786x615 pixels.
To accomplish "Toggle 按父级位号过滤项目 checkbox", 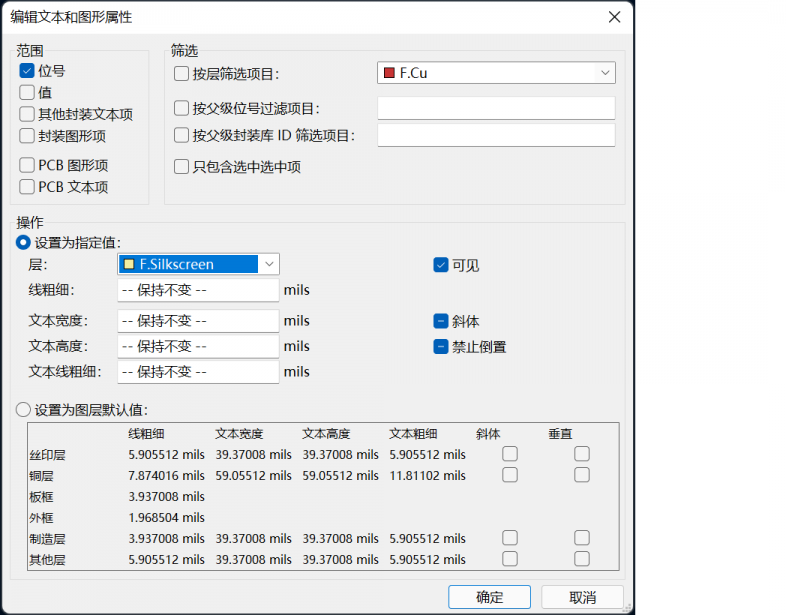I will click(181, 108).
